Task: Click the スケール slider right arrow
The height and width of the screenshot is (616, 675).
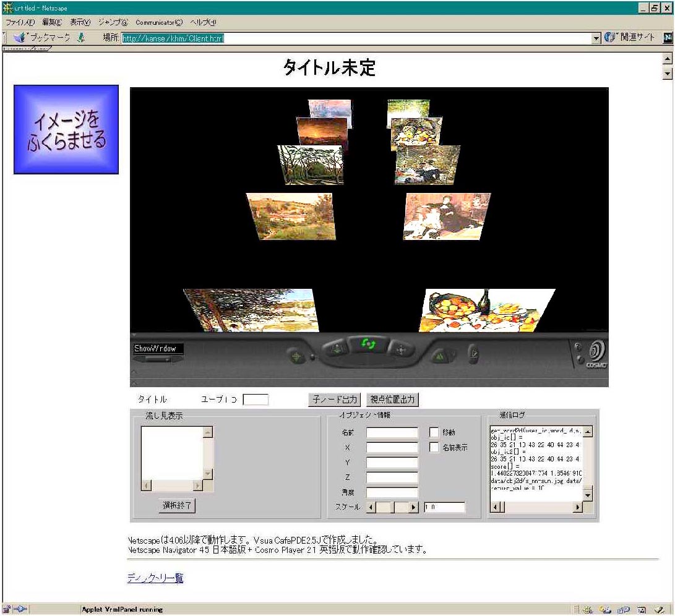Action: tap(414, 507)
